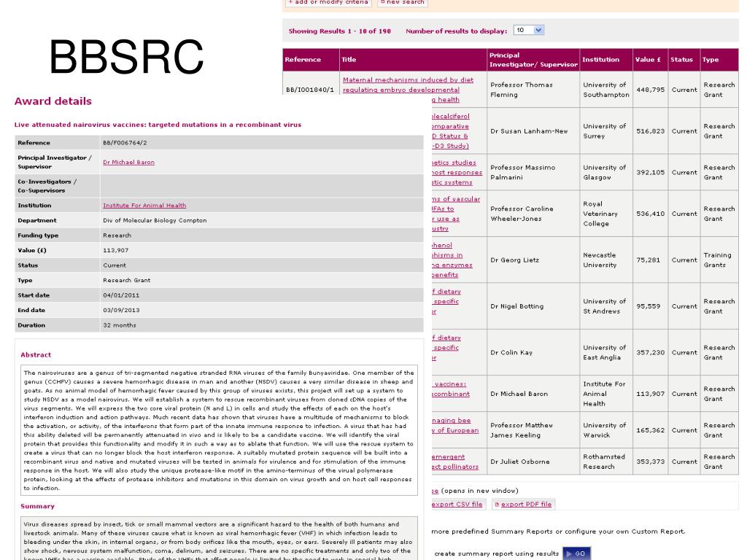Viewport: 747px width, 560px height.
Task: Select value 536,410 cell
Action: (x=650, y=214)
